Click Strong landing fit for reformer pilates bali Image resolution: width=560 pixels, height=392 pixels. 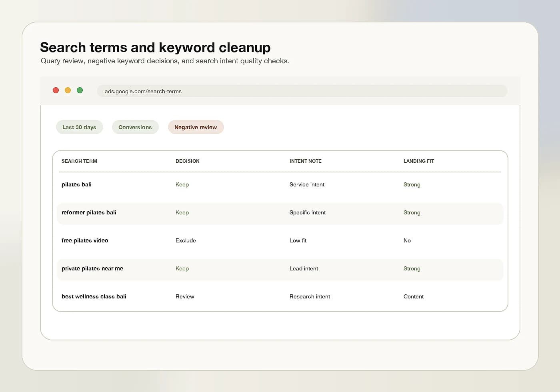coord(412,212)
